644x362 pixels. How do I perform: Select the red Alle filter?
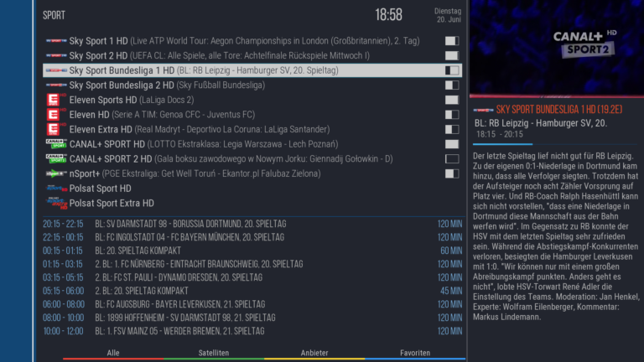pos(113,354)
